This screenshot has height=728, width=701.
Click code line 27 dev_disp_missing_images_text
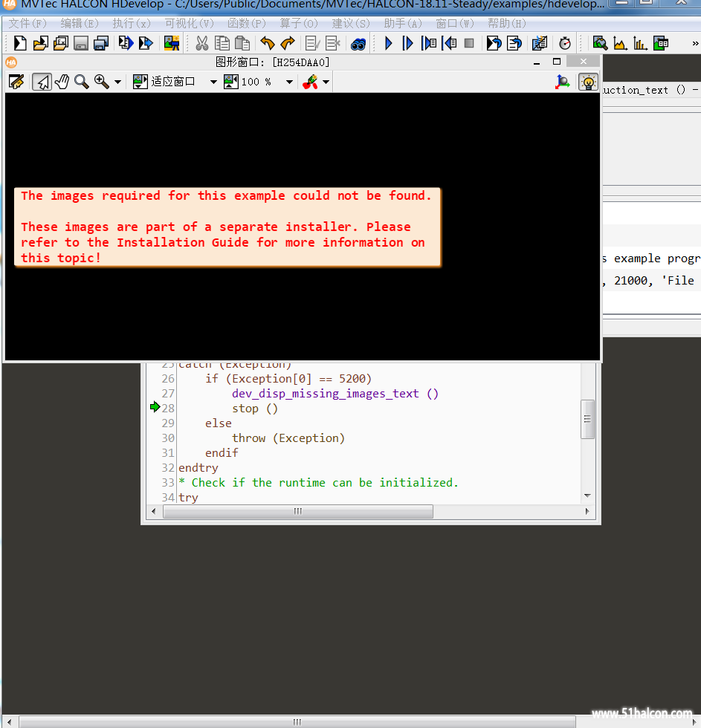pos(335,394)
